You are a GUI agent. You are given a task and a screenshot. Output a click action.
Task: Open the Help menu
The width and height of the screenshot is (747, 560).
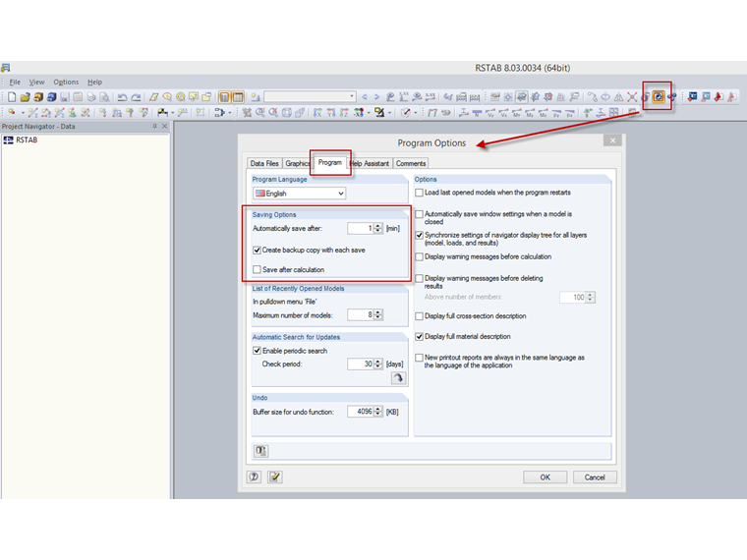pyautogui.click(x=94, y=82)
